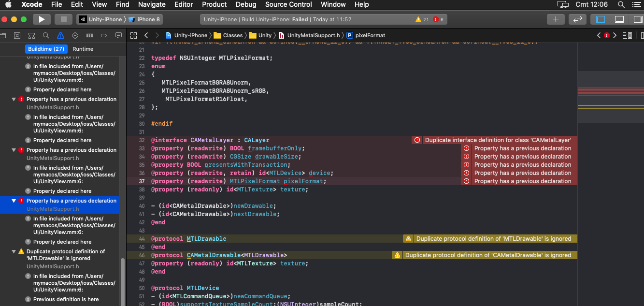Collapse the Duplicate protocol definition 'MTLDrawable' issue
The image size is (644, 306).
click(x=14, y=251)
